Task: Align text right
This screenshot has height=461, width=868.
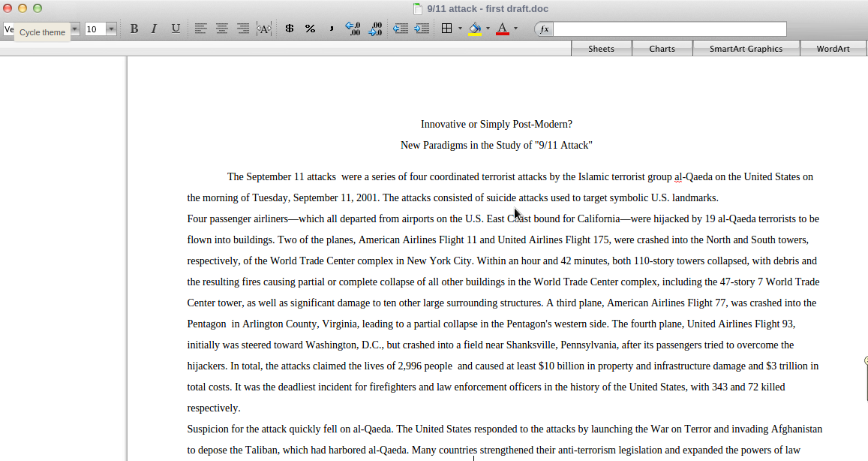Action: pyautogui.click(x=242, y=29)
